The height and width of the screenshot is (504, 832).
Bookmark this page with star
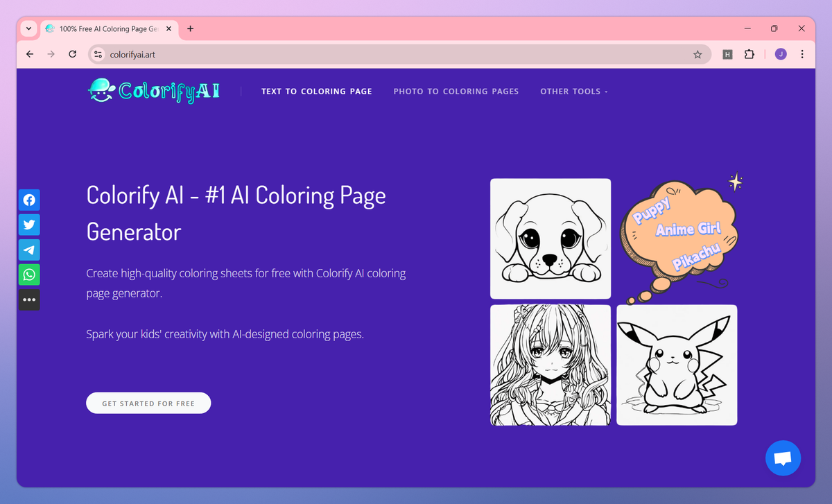(x=697, y=54)
